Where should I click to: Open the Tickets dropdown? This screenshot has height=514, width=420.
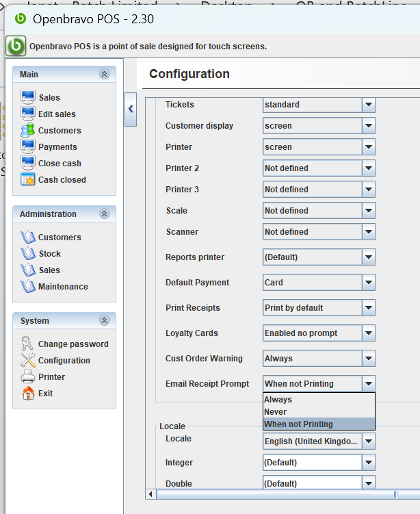point(369,105)
